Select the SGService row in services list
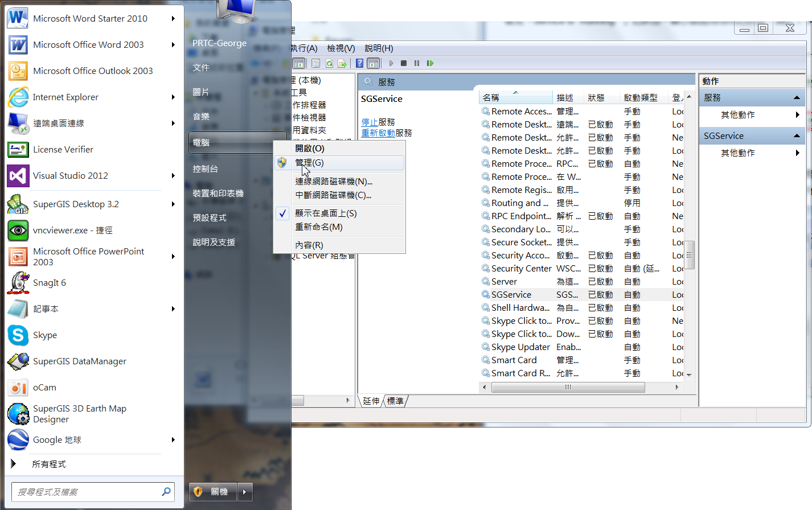Viewport: 812px width, 510px height. pos(581,295)
